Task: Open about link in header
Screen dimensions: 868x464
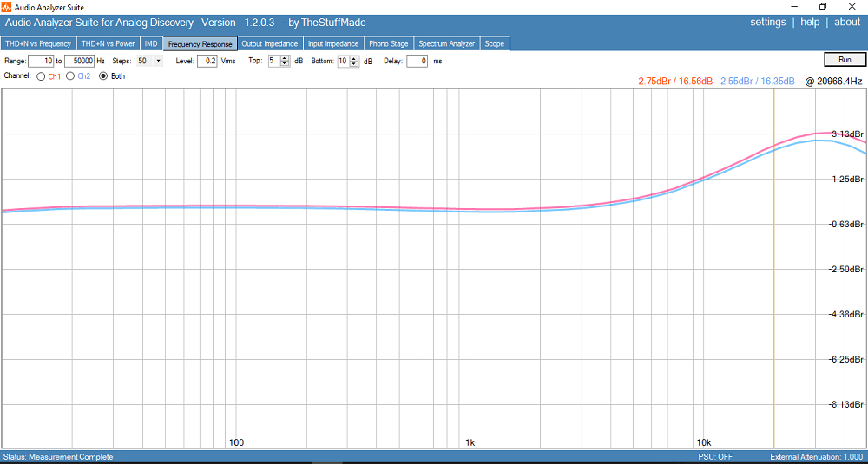Action: point(847,23)
